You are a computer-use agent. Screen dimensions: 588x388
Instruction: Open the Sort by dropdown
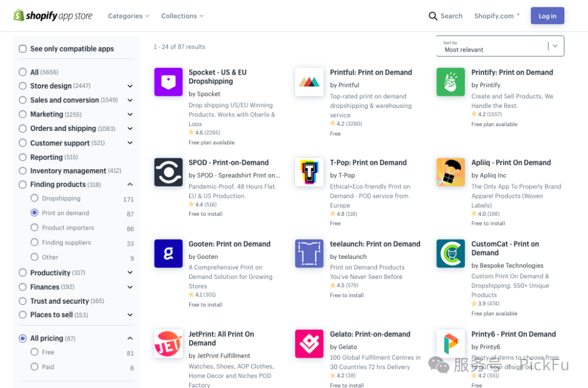pyautogui.click(x=500, y=46)
